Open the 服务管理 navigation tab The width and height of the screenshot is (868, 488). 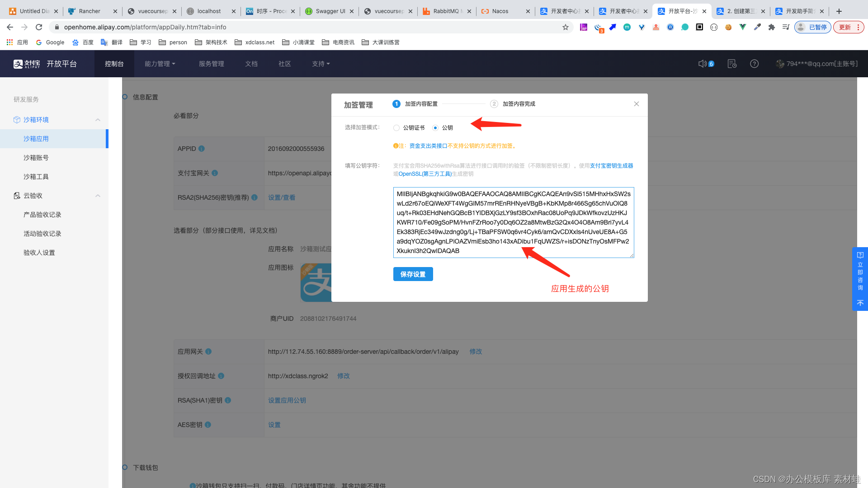click(x=211, y=64)
